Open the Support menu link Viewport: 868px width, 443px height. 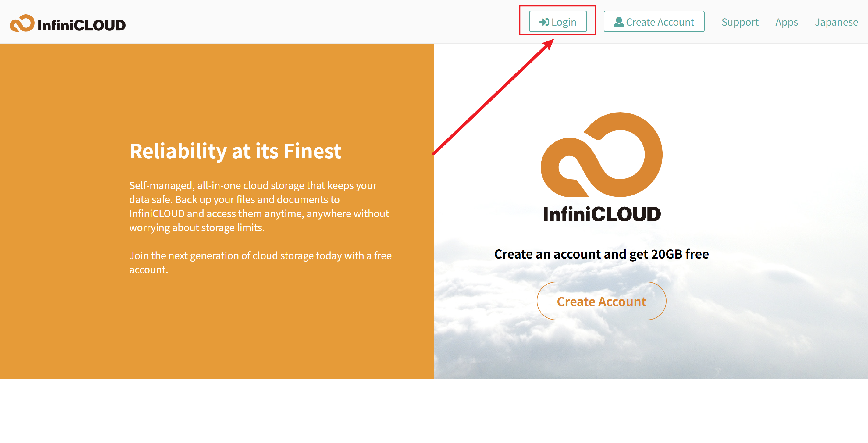click(x=740, y=22)
